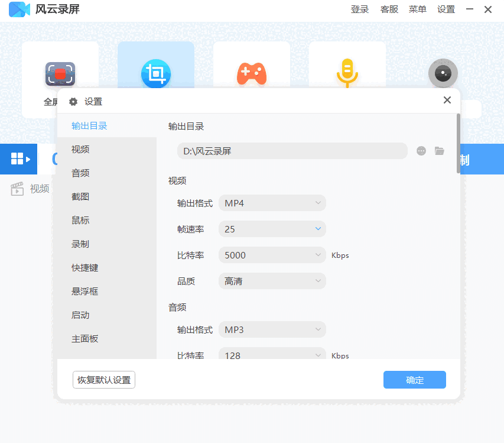Select the 启动 settings category
The width and height of the screenshot is (504, 443).
(107, 315)
